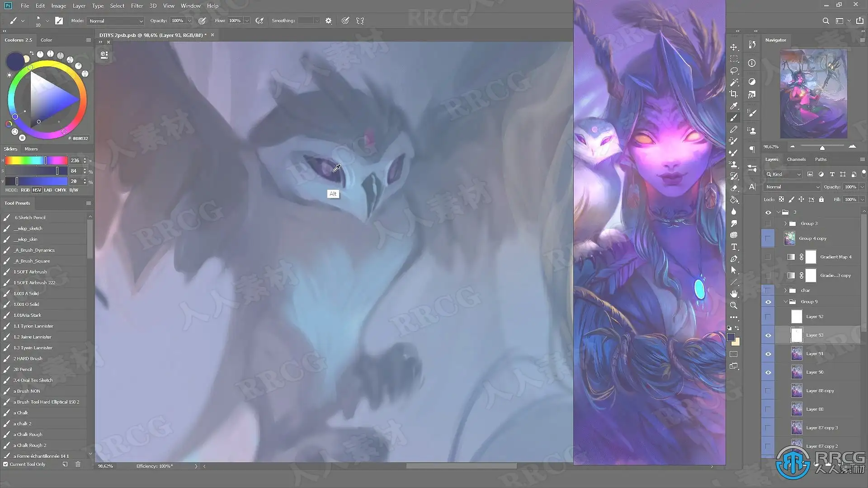Pick the Eyedropper tool in toolbar

click(734, 106)
